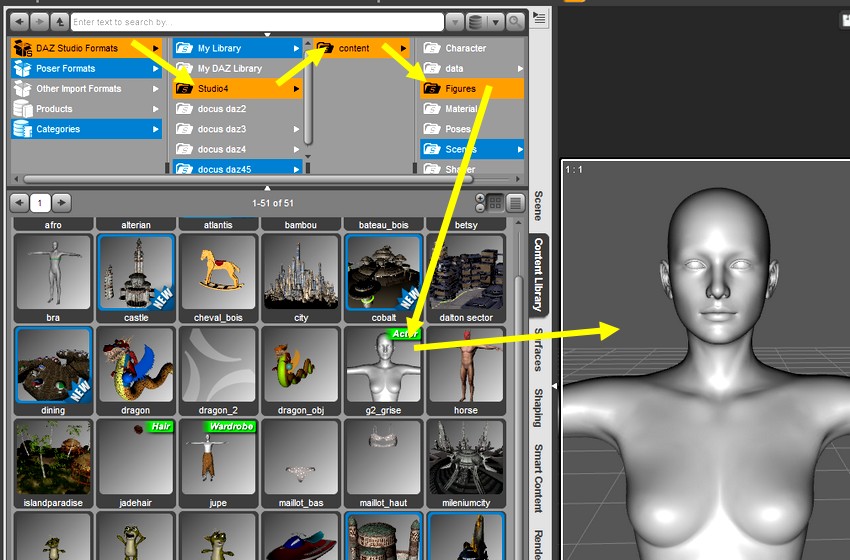Open the Surfaces pane tab

click(538, 350)
